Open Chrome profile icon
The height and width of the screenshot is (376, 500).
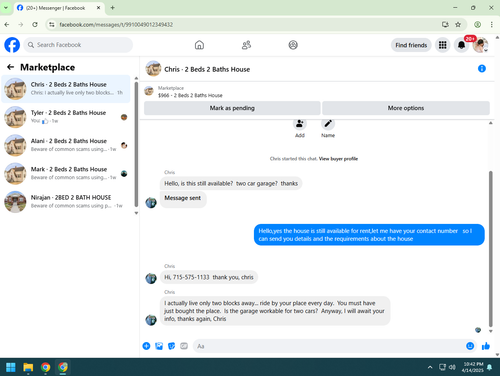tap(477, 24)
